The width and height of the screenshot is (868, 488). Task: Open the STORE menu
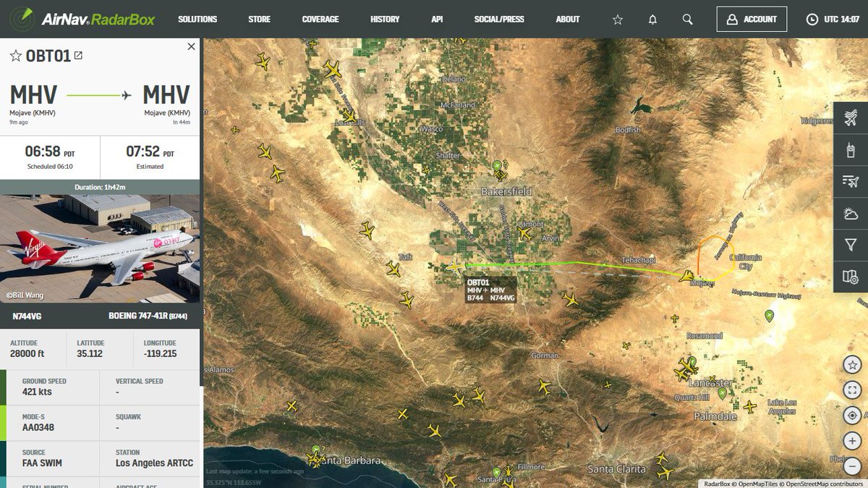[x=259, y=20]
